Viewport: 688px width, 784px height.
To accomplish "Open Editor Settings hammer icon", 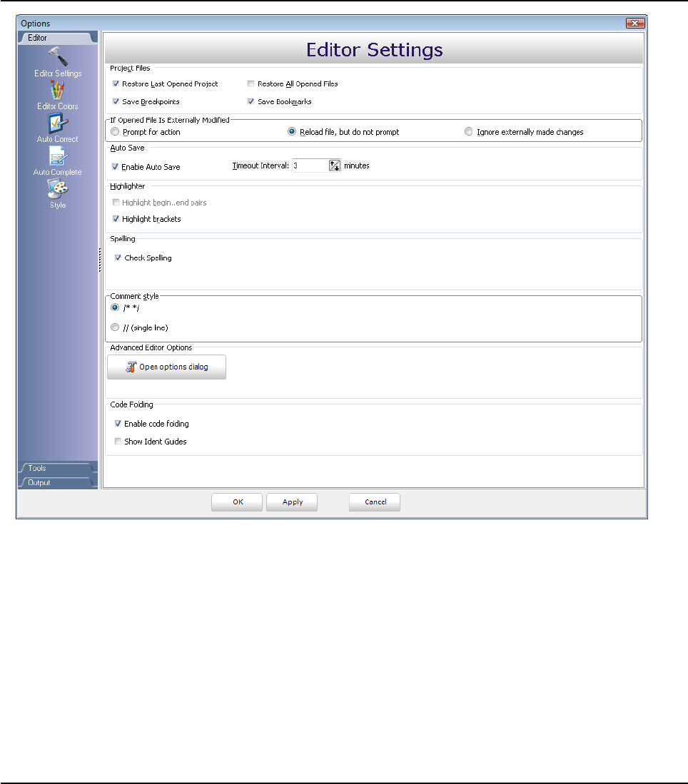I will coord(58,56).
